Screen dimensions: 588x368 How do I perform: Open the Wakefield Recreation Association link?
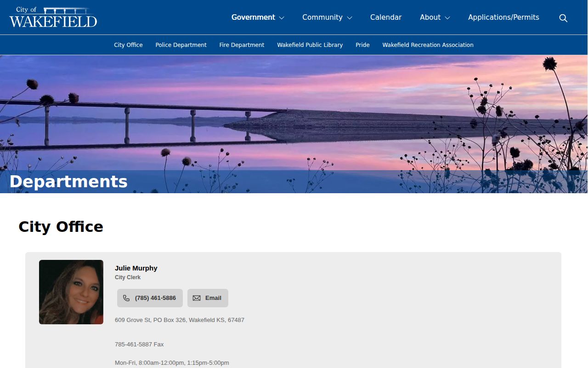coord(428,45)
